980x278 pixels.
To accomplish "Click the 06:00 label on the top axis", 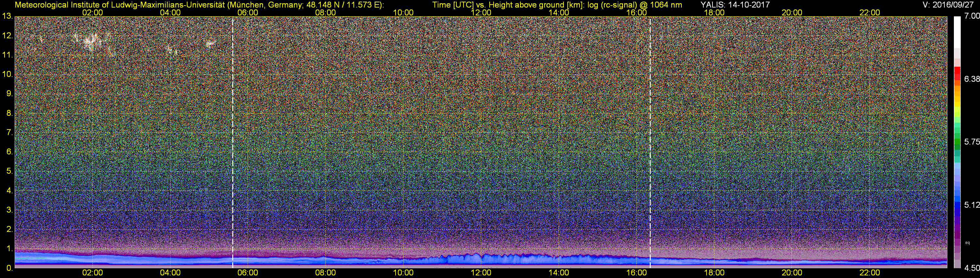I will pos(248,12).
